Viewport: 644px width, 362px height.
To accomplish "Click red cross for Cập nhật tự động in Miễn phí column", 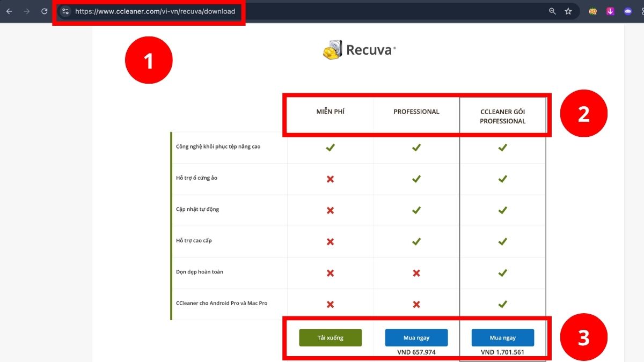I will pyautogui.click(x=331, y=210).
